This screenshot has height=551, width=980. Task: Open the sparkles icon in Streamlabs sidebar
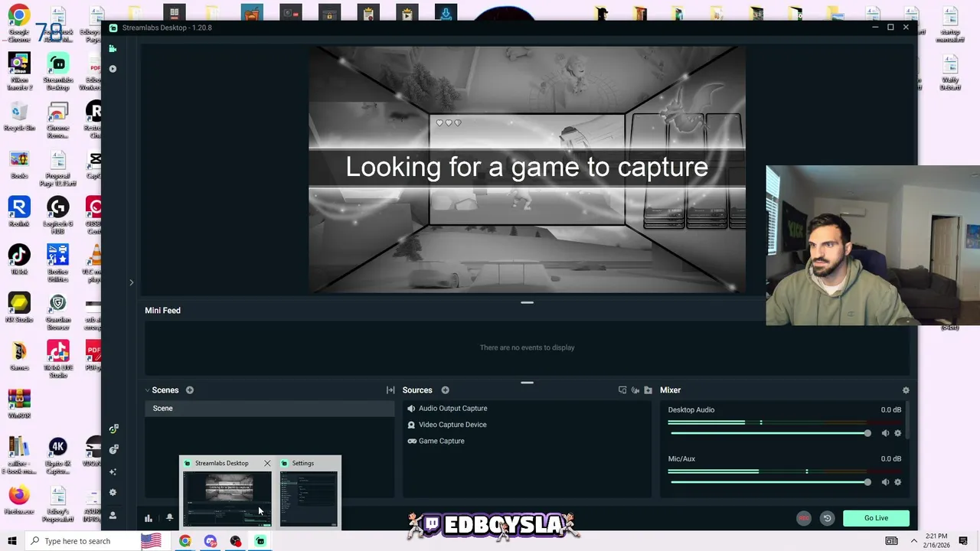[113, 471]
